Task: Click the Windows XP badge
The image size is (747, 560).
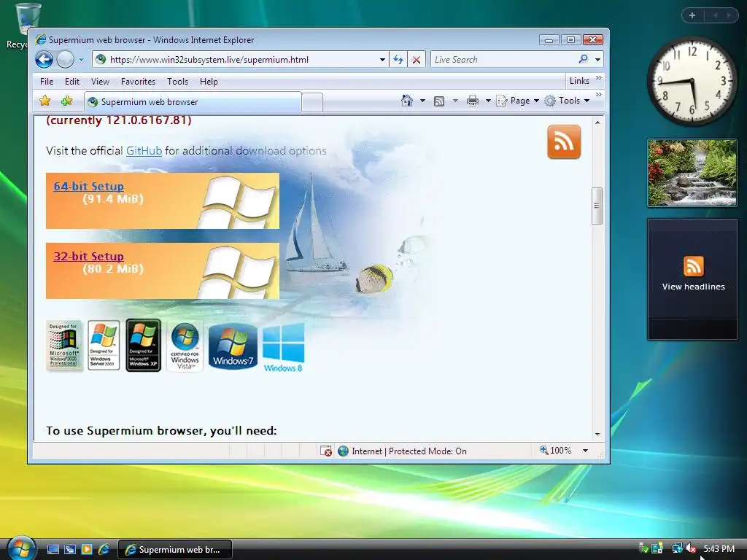Action: tap(144, 345)
